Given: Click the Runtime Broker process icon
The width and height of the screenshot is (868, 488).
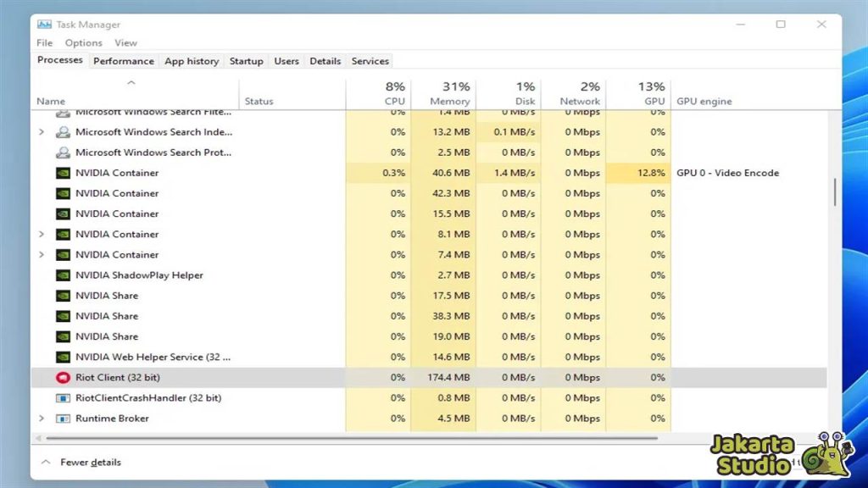Looking at the screenshot, I should tap(63, 418).
